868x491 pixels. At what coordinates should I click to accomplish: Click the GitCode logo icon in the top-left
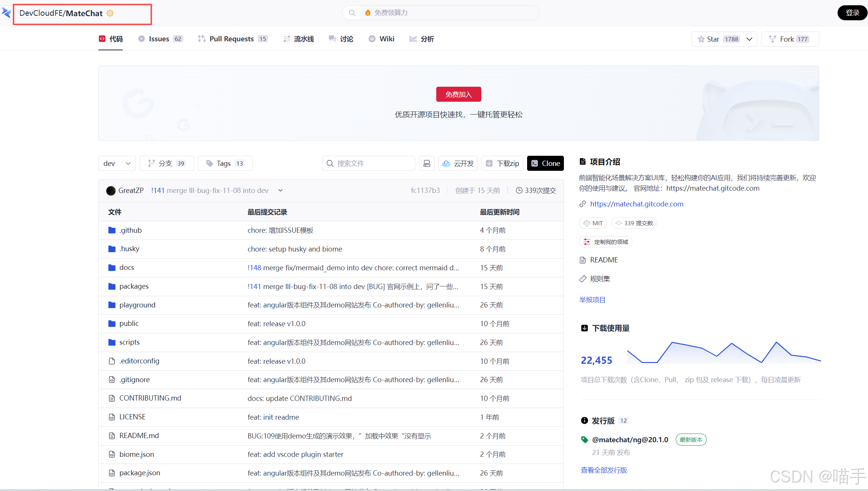tap(6, 13)
